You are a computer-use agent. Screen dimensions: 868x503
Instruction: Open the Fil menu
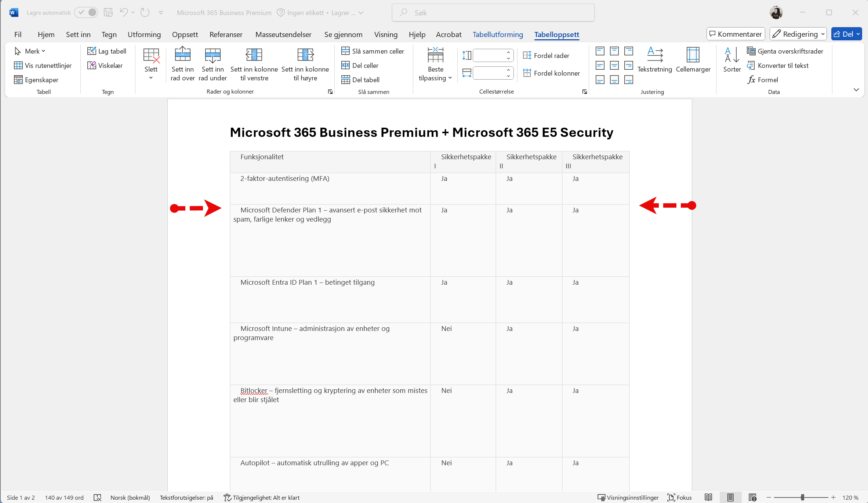[18, 34]
